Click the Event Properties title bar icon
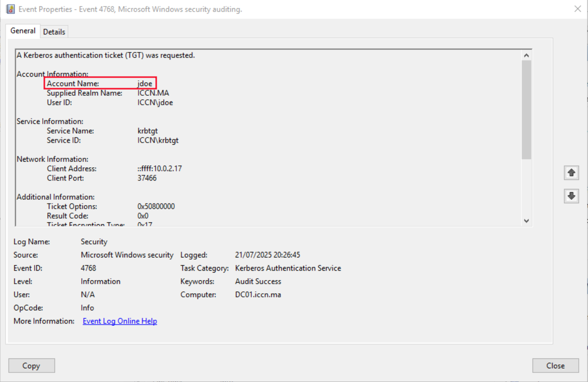 tap(10, 9)
